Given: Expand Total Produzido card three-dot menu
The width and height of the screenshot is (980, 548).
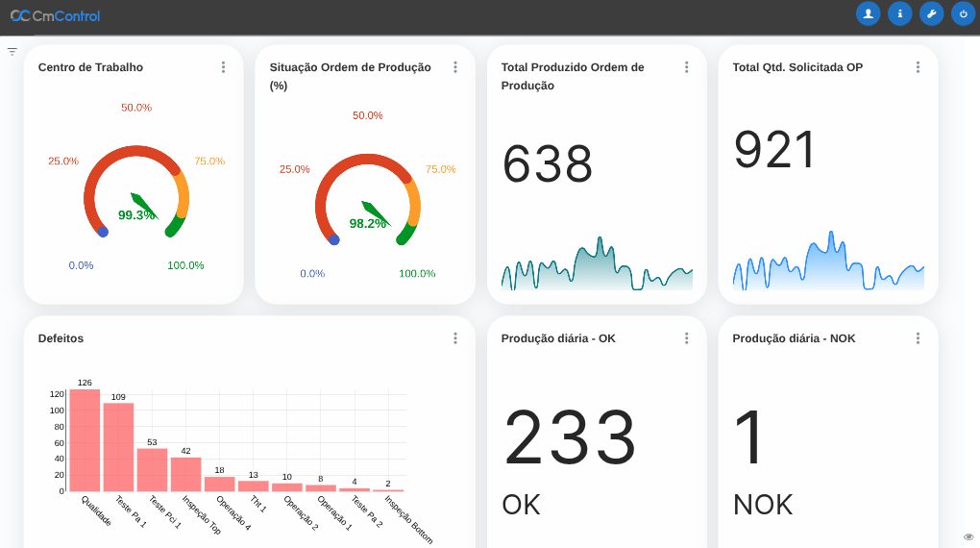Looking at the screenshot, I should 686,67.
